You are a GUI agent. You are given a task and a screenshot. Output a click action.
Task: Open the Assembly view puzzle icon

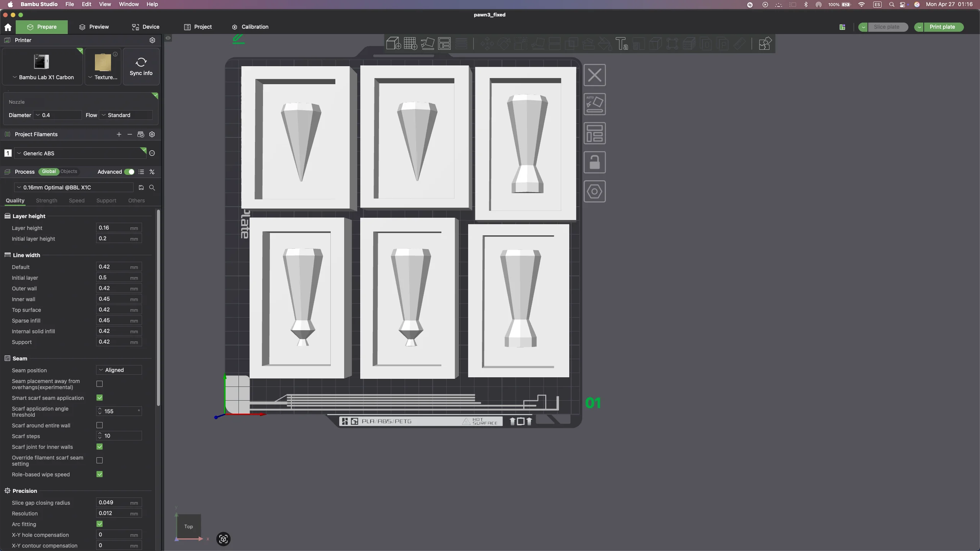click(765, 44)
